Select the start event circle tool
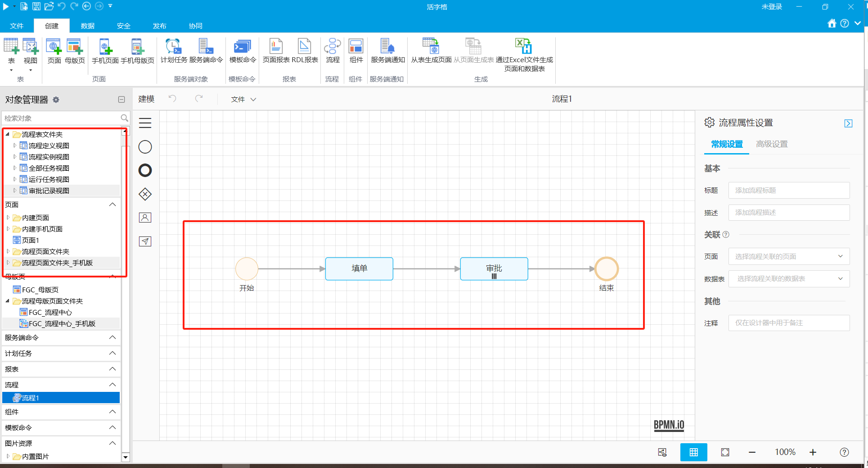This screenshot has width=868, height=468. [145, 147]
